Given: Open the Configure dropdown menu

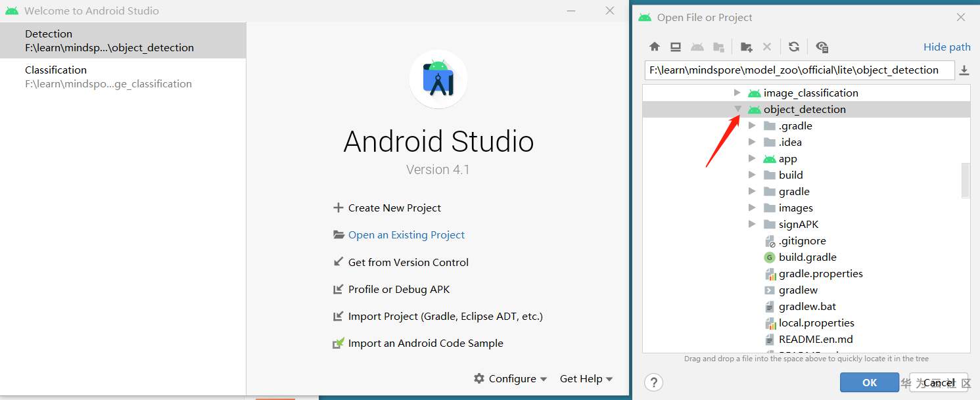Looking at the screenshot, I should [510, 378].
